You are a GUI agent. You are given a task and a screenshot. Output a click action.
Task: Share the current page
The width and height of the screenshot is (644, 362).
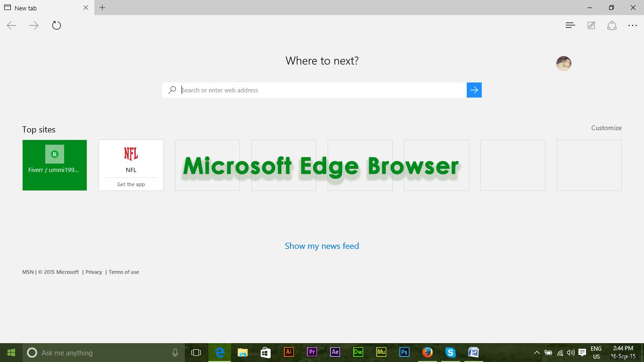click(x=611, y=25)
